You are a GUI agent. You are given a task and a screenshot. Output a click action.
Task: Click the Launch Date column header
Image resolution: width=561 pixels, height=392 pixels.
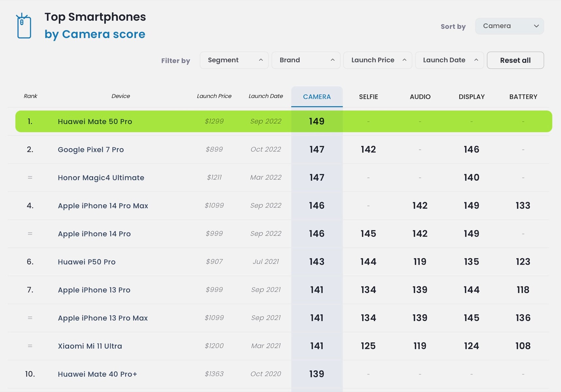coord(266,96)
